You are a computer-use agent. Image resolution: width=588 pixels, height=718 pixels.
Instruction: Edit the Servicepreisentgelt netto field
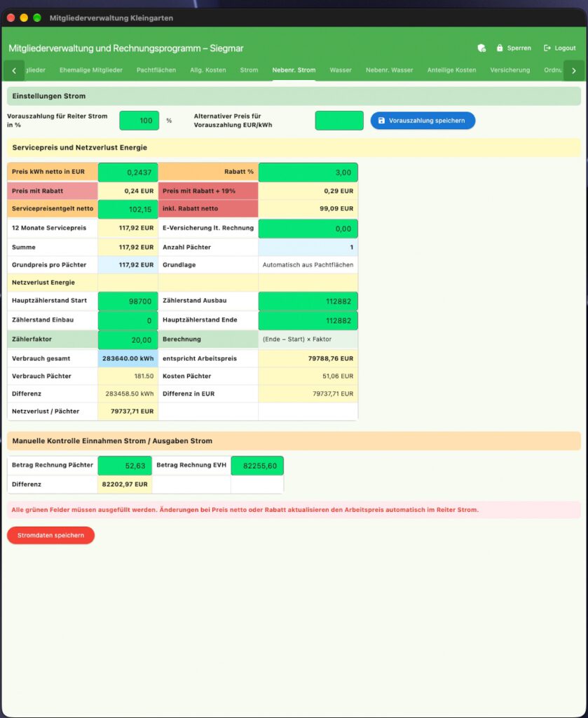tap(128, 209)
